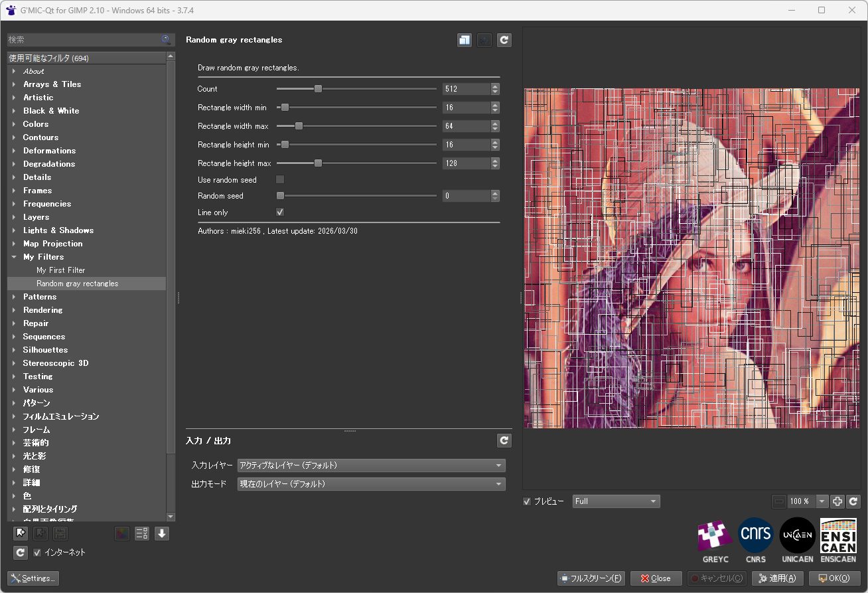Select the Deformations category
Viewport: 868px width, 593px height.
pyautogui.click(x=50, y=151)
